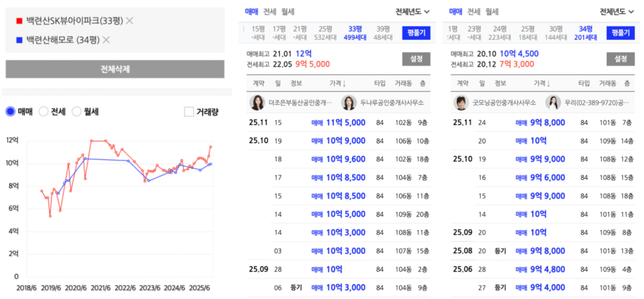The width and height of the screenshot is (644, 299).
Task: Remove 백련산해모로 (34평) with its X icon
Action: tap(106, 40)
